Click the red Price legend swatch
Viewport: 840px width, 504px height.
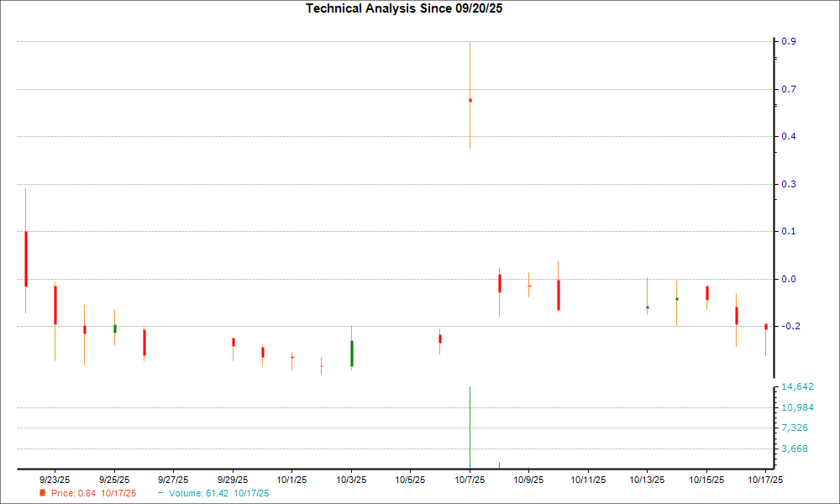tap(43, 493)
